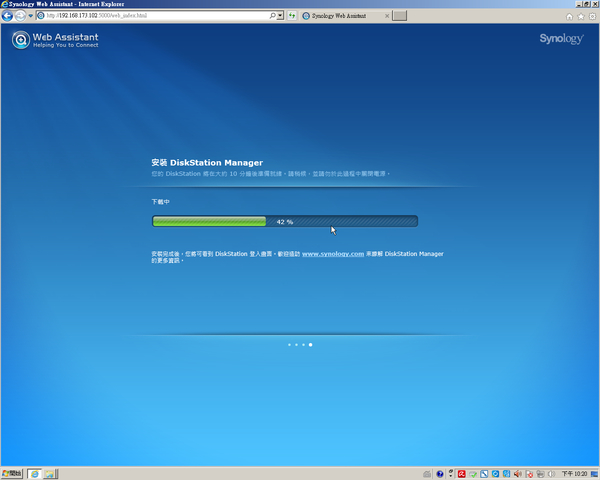Expand the taskbar toolbar chevron arrow
The height and width of the screenshot is (480, 600).
coord(451,474)
